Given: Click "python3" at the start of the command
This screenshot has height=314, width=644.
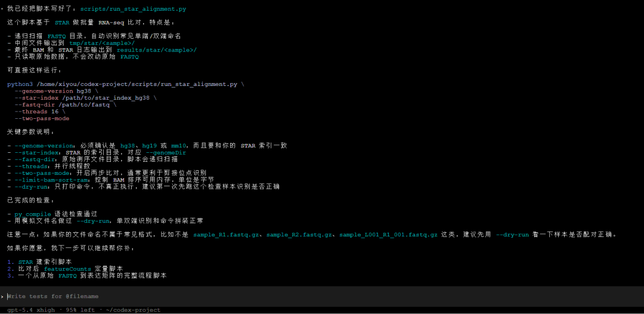Looking at the screenshot, I should [20, 84].
